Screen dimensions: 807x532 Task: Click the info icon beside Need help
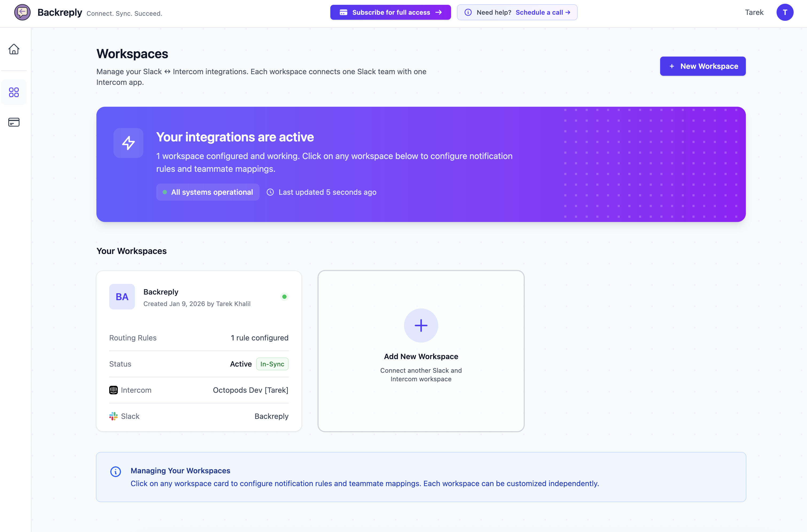pos(468,12)
